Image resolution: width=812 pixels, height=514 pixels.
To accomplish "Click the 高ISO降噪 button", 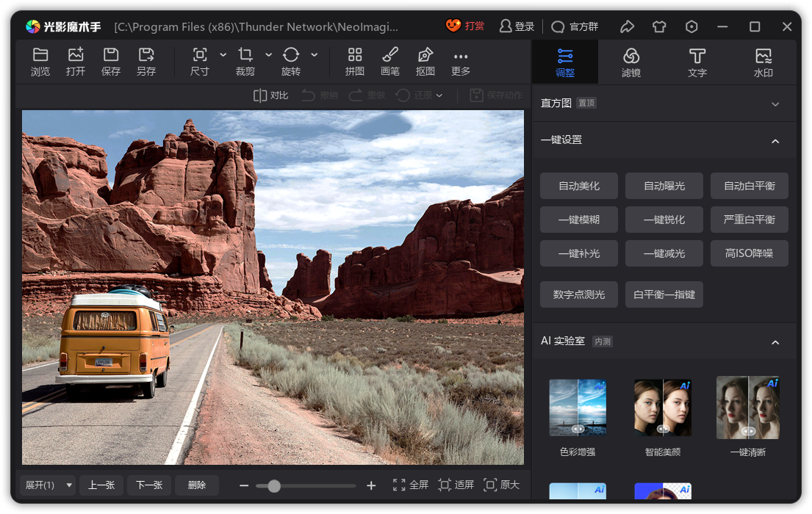I will (749, 253).
